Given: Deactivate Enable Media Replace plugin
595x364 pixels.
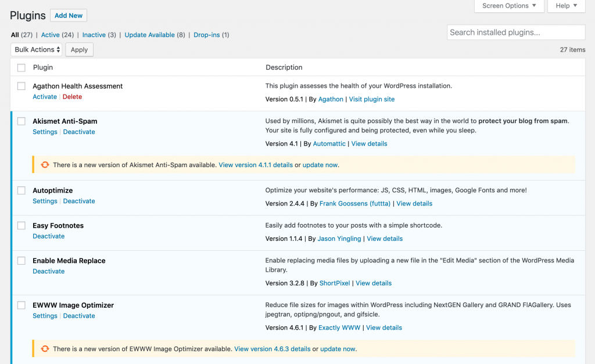Looking at the screenshot, I should (49, 271).
